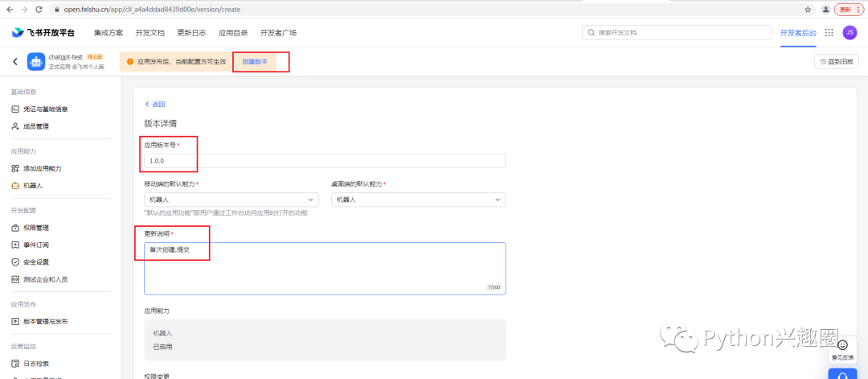Screen dimensions: 868x379
Task: Click the 创建版本 button
Action: coord(255,61)
